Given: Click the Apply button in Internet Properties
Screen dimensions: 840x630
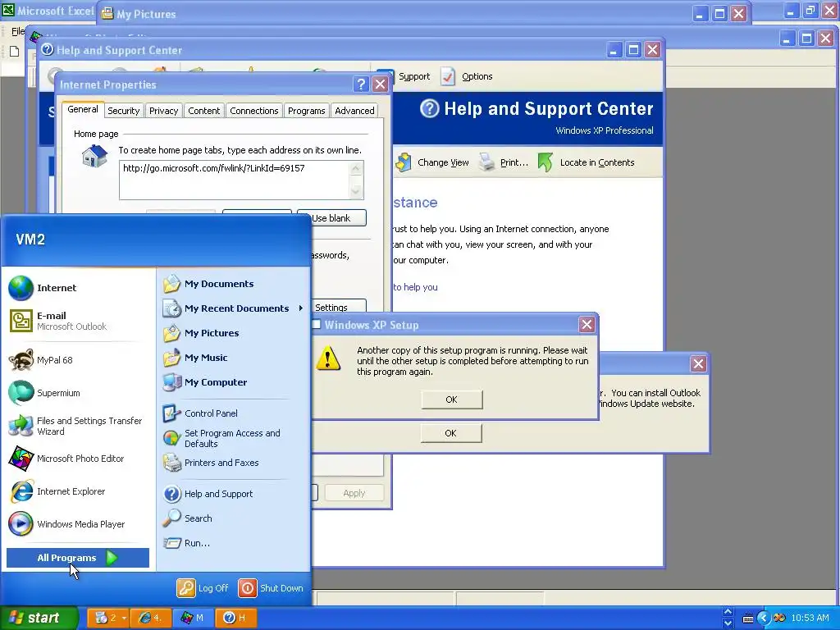Looking at the screenshot, I should point(354,493).
